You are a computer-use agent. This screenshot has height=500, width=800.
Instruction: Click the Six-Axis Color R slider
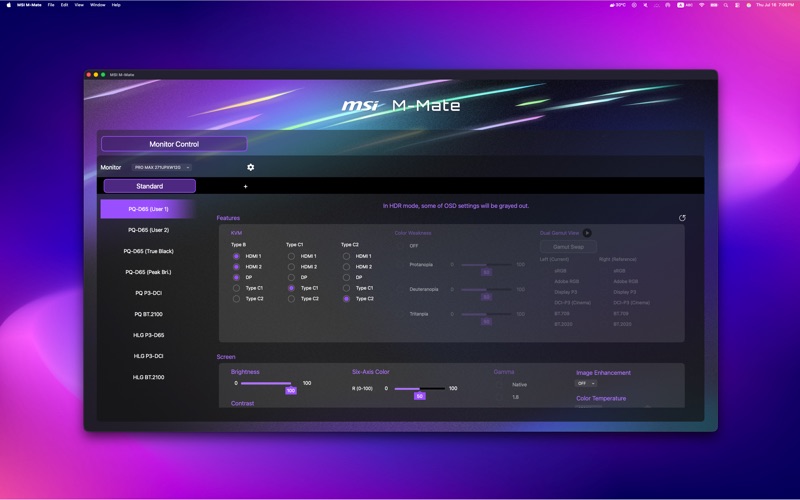tap(419, 389)
